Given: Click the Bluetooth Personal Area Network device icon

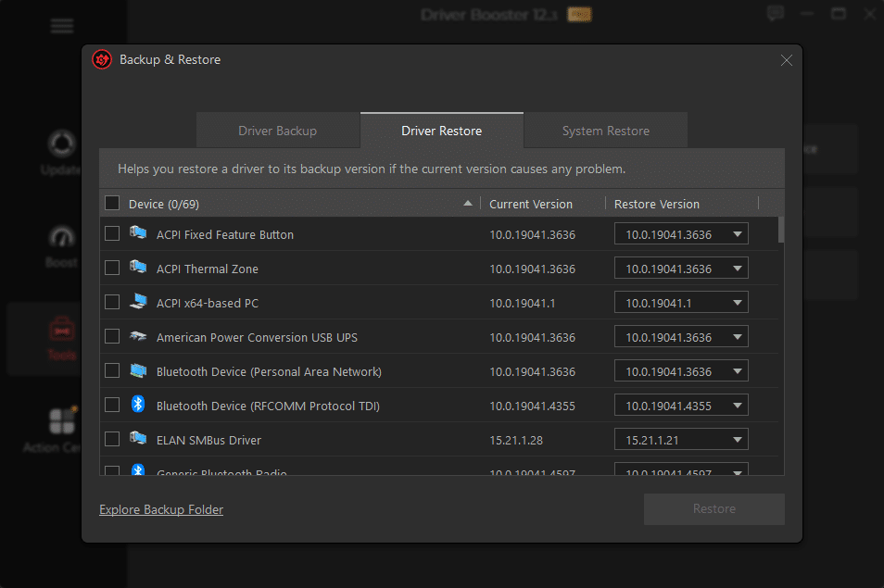Looking at the screenshot, I should (138, 370).
